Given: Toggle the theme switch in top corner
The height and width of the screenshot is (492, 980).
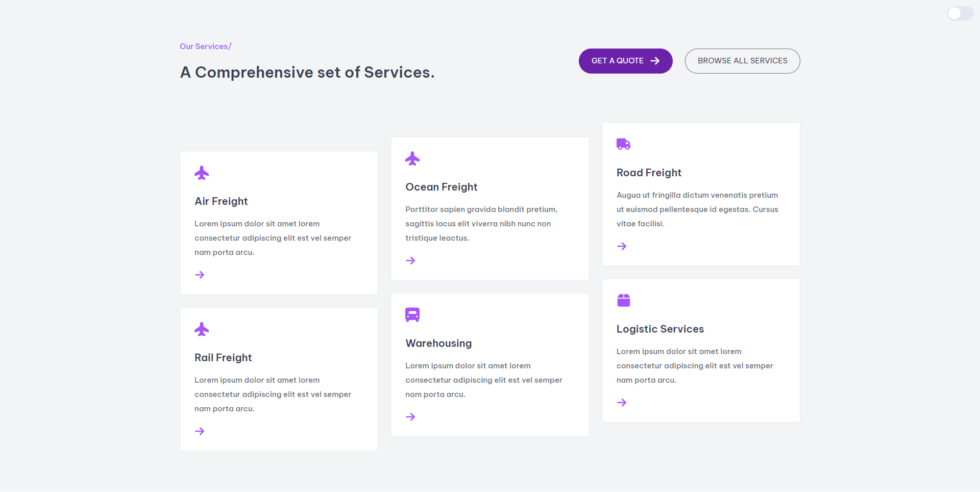Looking at the screenshot, I should 960,13.
